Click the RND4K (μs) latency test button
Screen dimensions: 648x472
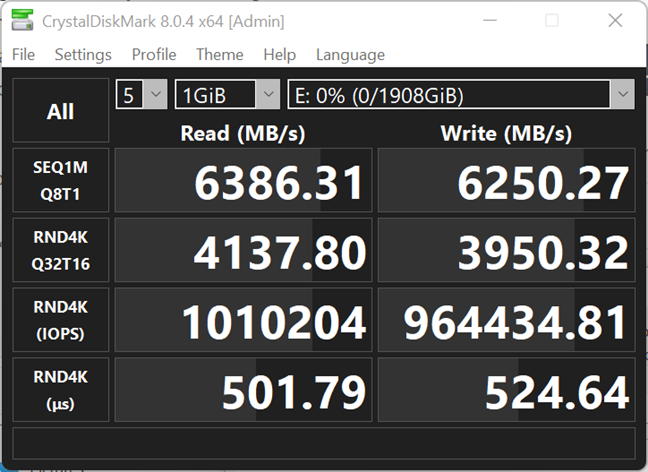pos(61,390)
